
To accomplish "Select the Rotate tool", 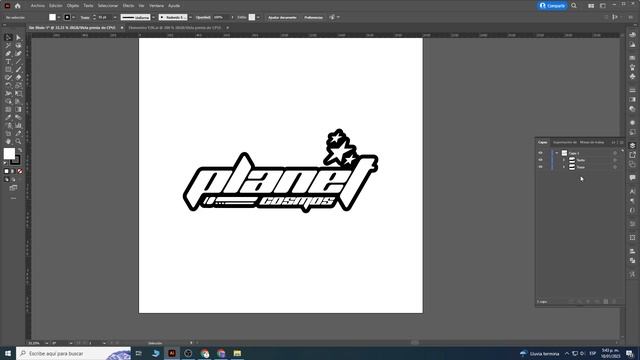I will (x=8, y=85).
